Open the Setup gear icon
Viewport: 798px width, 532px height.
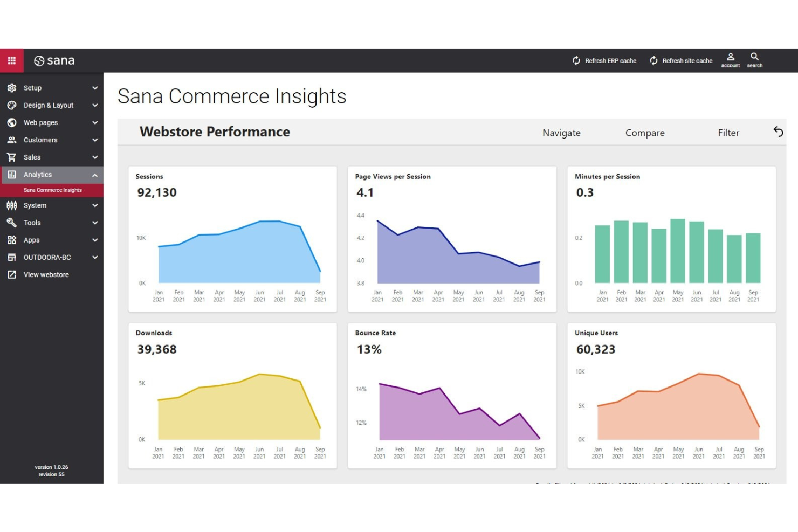pyautogui.click(x=11, y=88)
